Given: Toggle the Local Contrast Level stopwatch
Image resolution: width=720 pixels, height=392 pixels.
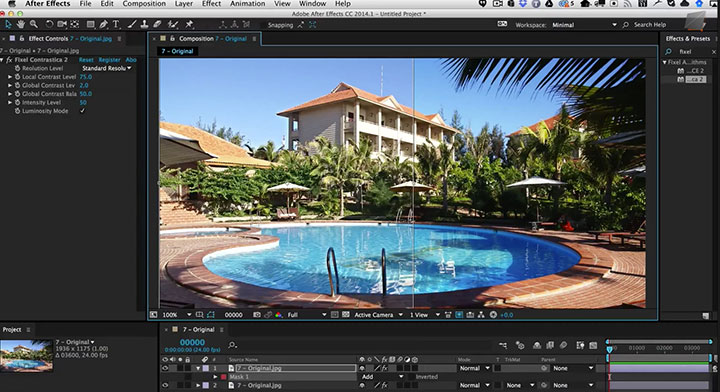Looking at the screenshot, I should click(17, 77).
